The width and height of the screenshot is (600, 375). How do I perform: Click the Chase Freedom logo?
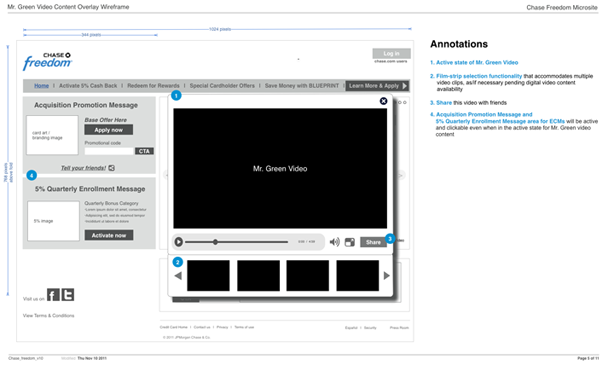pyautogui.click(x=47, y=61)
